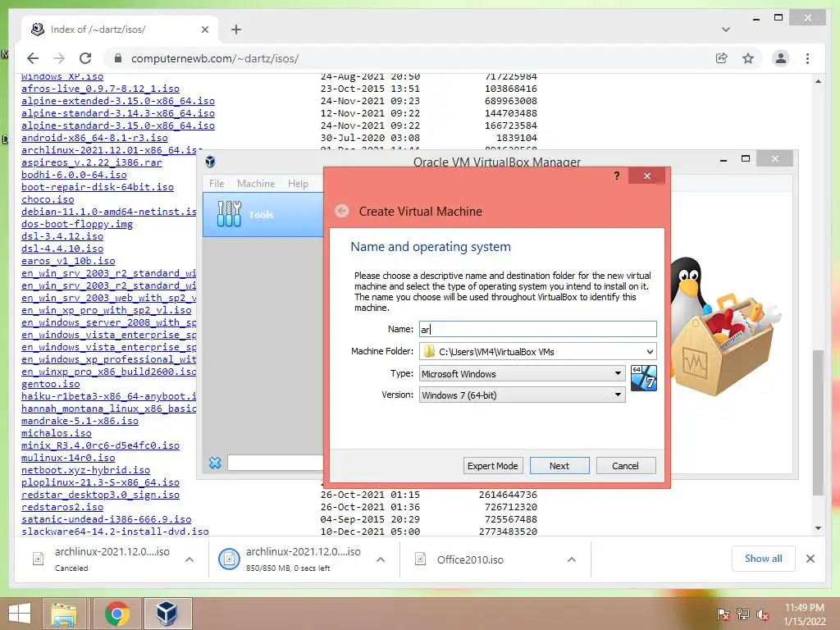Click the Chrome address bar URL
Viewport: 840px width, 630px height.
[215, 58]
